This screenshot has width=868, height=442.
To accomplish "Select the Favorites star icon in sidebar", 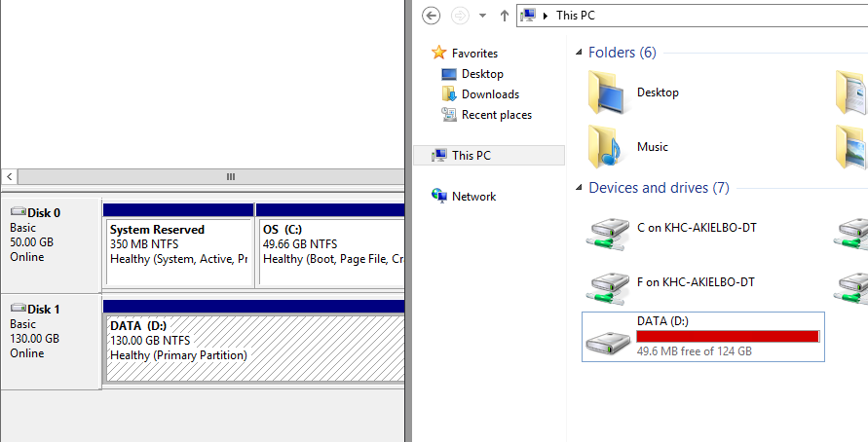I will (x=439, y=53).
